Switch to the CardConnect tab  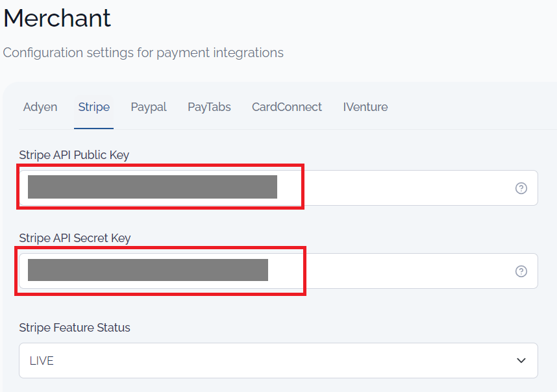click(x=287, y=107)
